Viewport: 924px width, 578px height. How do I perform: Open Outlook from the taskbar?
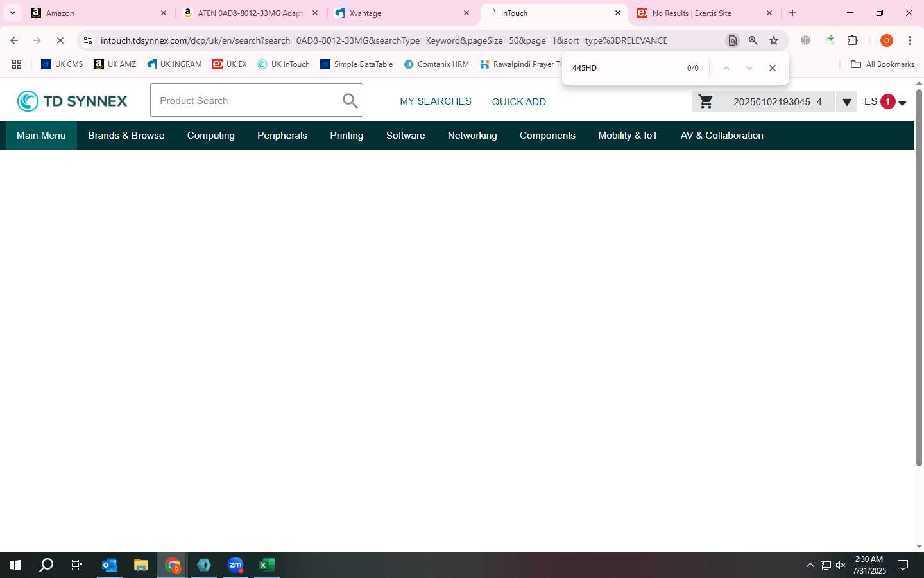pyautogui.click(x=109, y=565)
